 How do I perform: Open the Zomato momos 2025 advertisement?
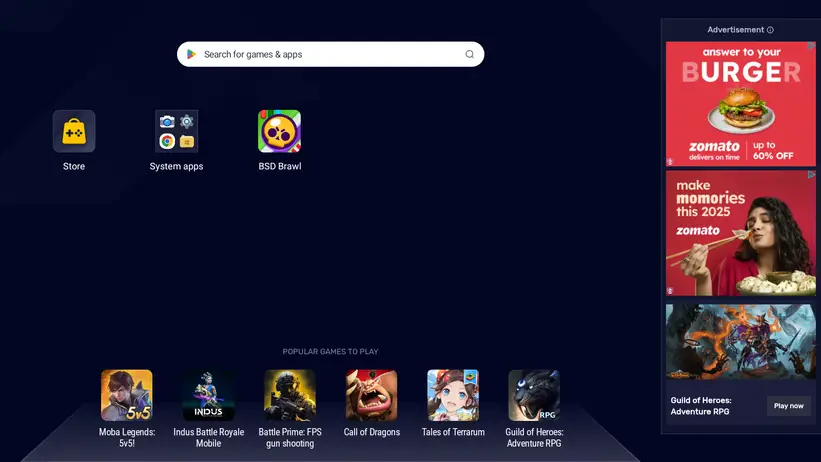(x=740, y=233)
